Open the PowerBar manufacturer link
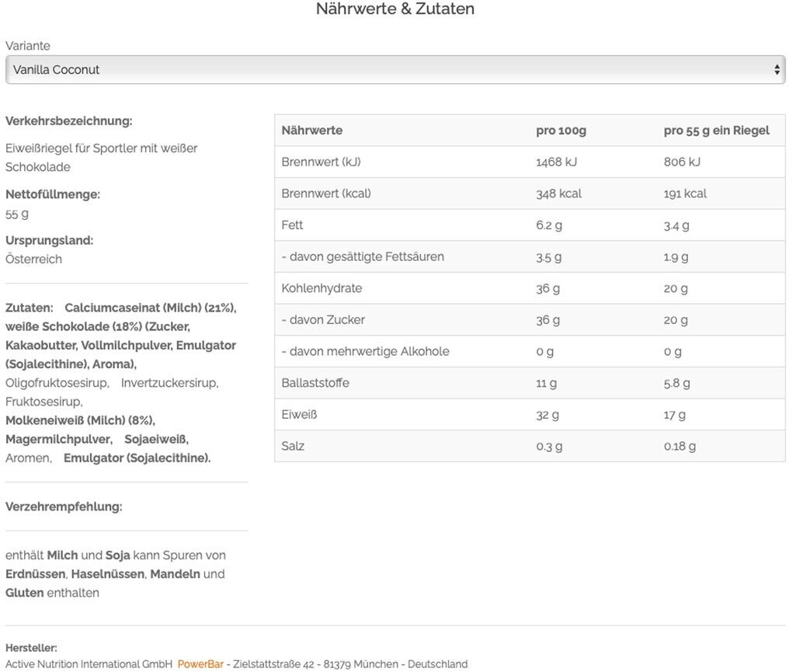 200,664
